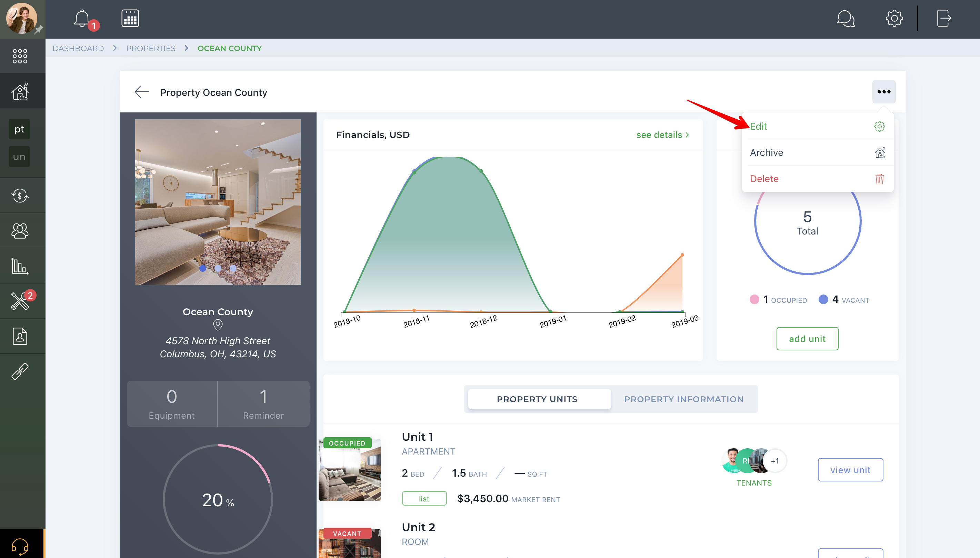This screenshot has width=980, height=558.
Task: Open the apps grid menu in sidebar
Action: [x=20, y=56]
